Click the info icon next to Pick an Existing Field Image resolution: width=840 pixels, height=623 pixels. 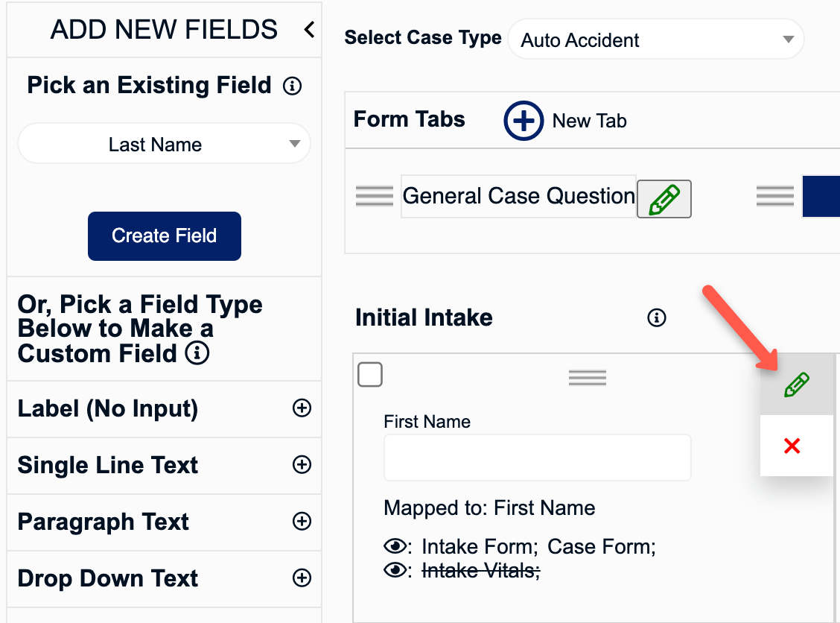click(293, 86)
